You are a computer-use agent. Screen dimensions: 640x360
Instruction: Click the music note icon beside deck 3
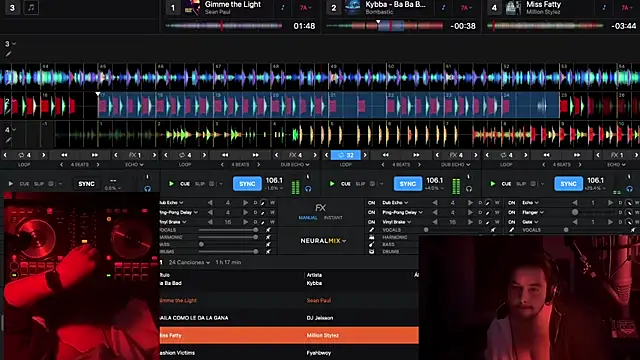pyautogui.click(x=31, y=8)
